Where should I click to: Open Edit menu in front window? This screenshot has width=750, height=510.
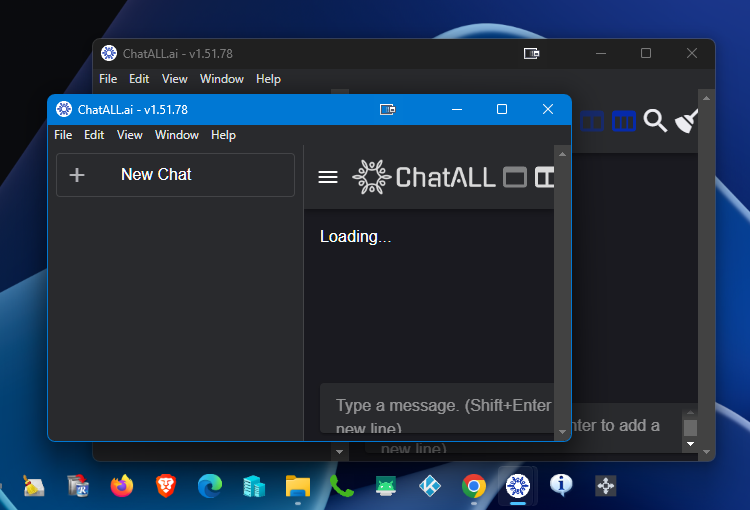coord(94,135)
